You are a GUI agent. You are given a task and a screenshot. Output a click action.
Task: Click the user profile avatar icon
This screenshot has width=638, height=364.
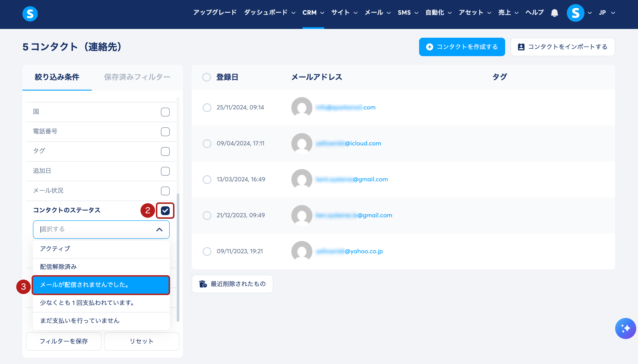tap(575, 13)
